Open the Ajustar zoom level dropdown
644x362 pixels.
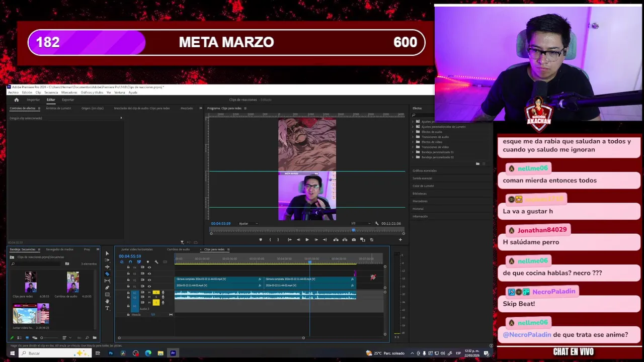point(248,223)
